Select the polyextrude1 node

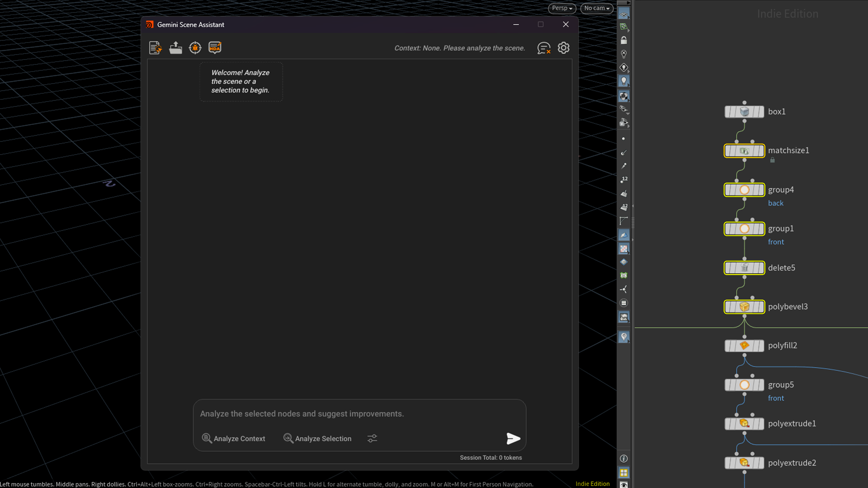[744, 424]
